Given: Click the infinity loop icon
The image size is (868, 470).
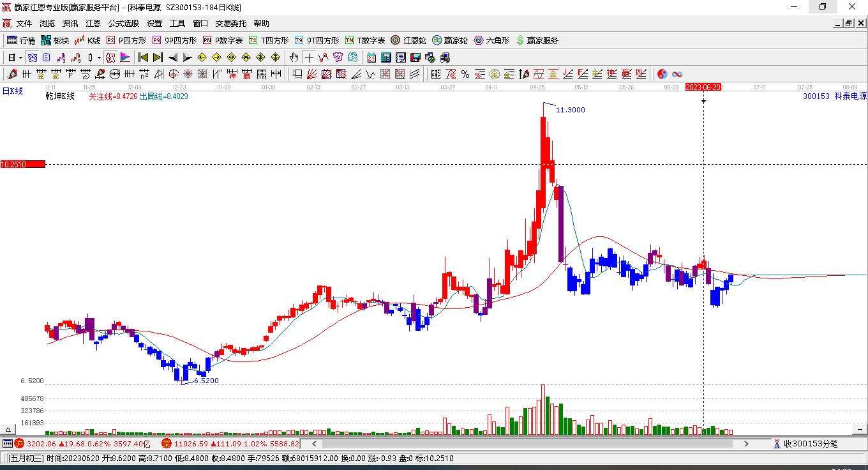Looking at the screenshot, I should point(677,74).
